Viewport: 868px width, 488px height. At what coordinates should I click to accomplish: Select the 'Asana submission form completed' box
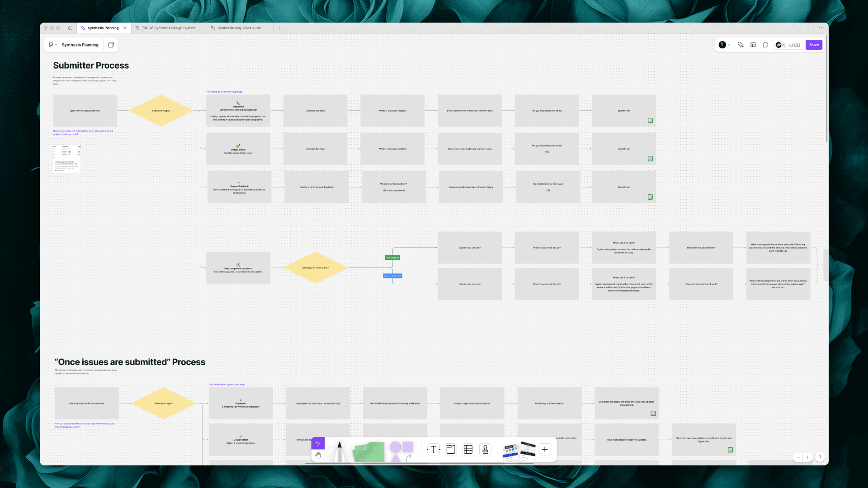coord(86,404)
